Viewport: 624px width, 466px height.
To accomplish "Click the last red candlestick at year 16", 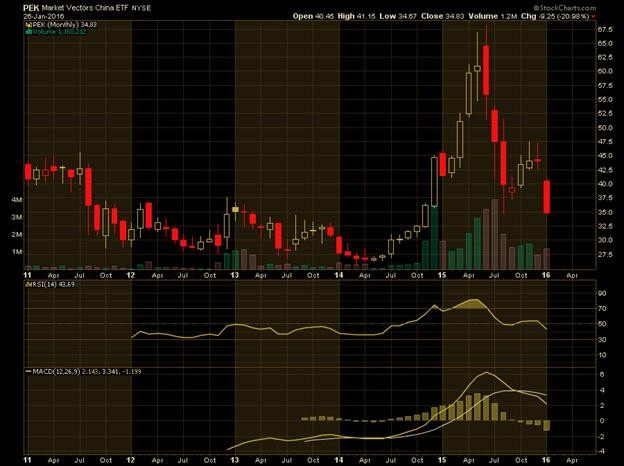I will 547,196.
